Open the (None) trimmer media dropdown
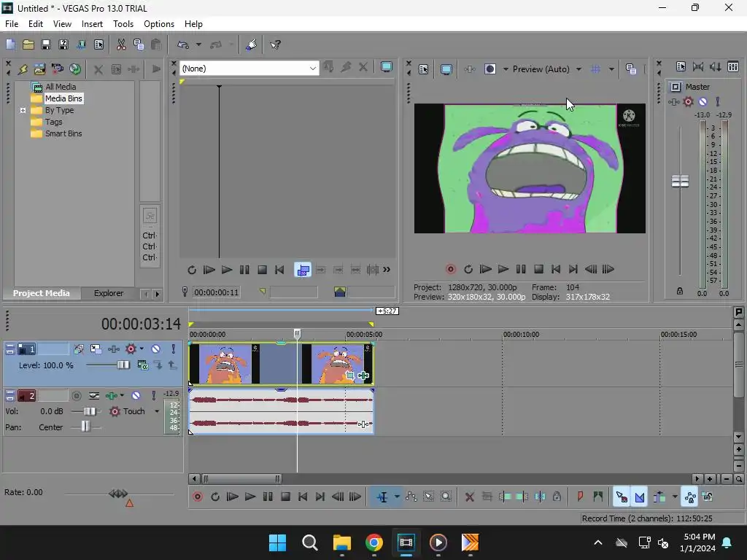 coord(312,69)
